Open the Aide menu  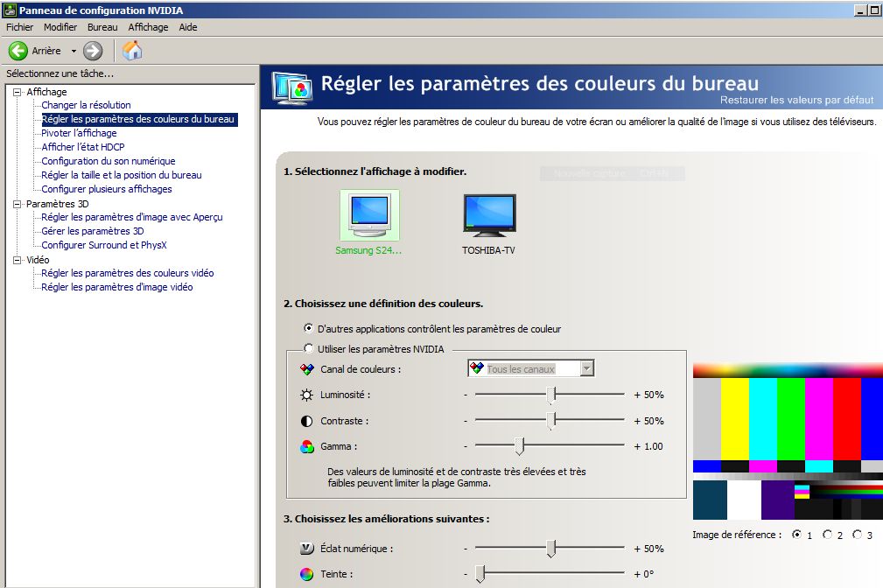click(x=188, y=27)
